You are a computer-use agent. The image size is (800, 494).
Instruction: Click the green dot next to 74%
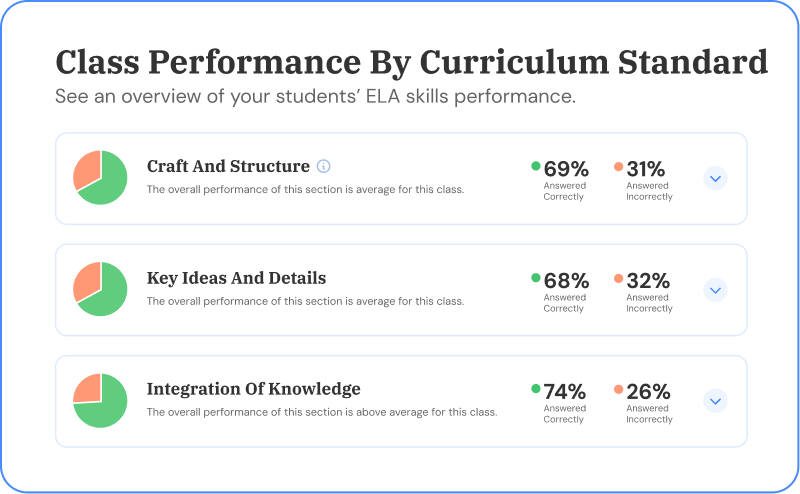pyautogui.click(x=536, y=389)
